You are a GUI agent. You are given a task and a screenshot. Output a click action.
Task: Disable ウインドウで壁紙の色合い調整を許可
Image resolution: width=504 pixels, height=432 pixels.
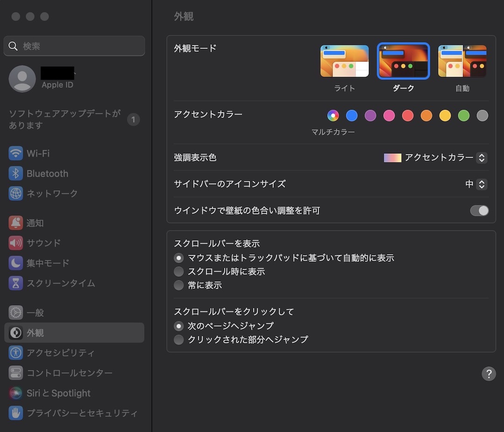click(x=479, y=210)
